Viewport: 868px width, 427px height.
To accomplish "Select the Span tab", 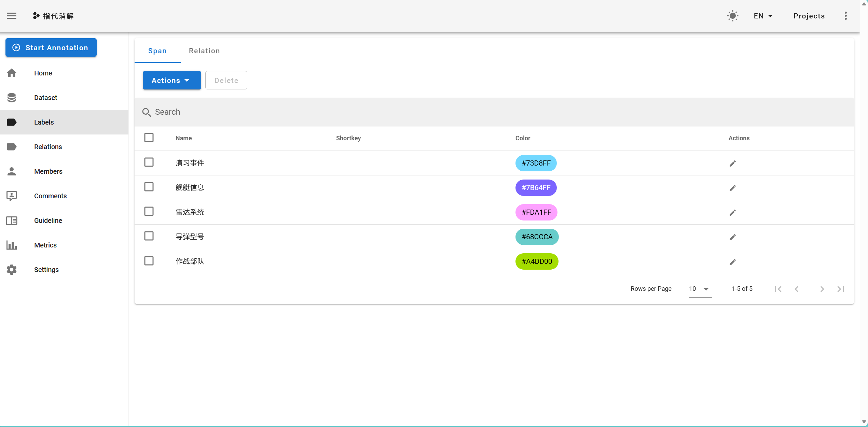I will pos(157,51).
